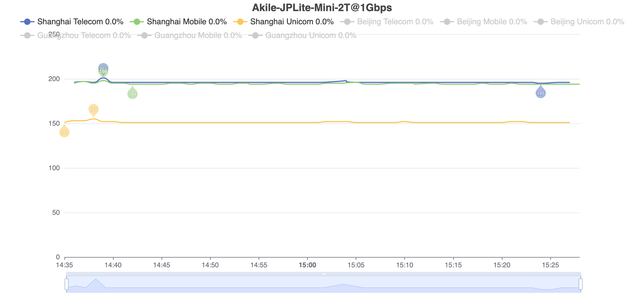Enable Beijing Telecom series in legend
This screenshot has height=297, width=644.
(x=387, y=22)
